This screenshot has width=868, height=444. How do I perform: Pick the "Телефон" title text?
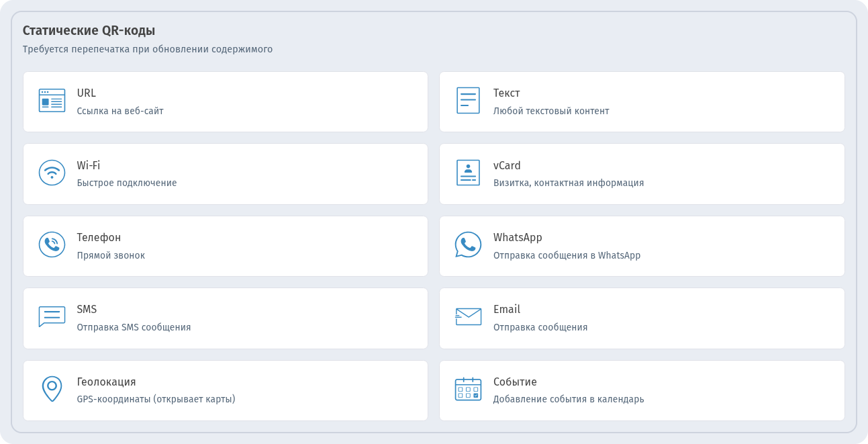pyautogui.click(x=99, y=238)
